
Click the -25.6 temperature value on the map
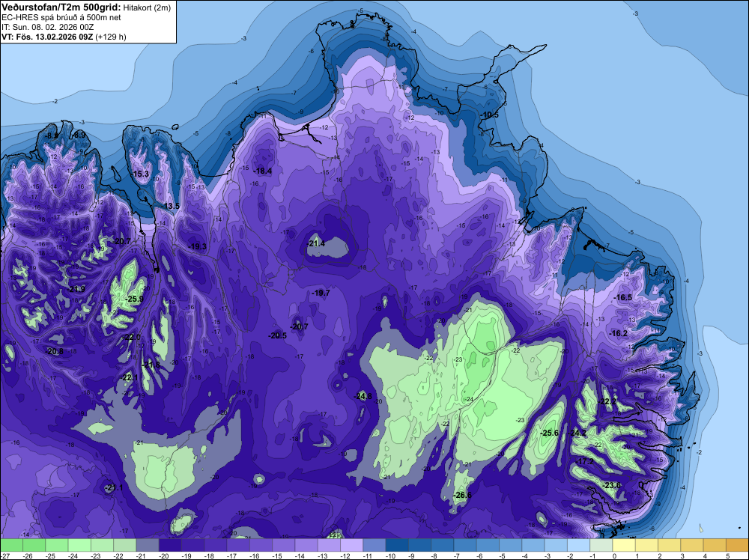(x=549, y=433)
